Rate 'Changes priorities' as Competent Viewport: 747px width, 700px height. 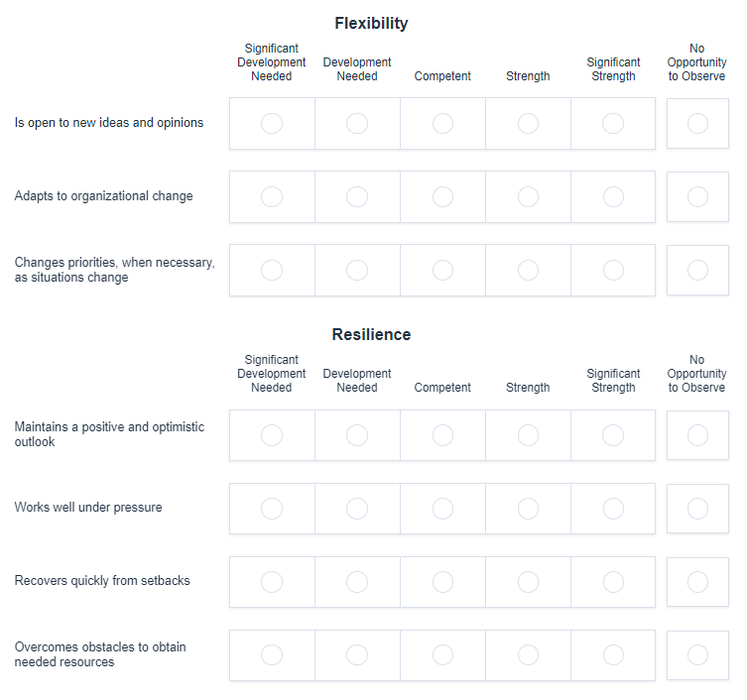(442, 270)
